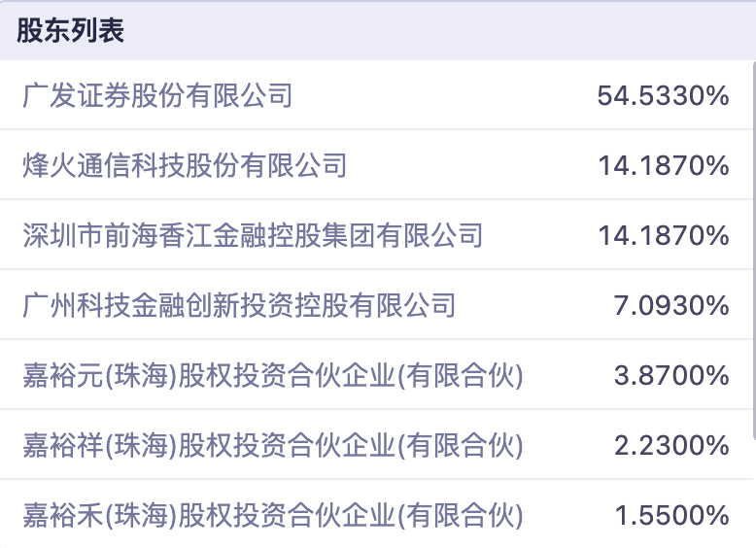Click the 54.5330% shareholding value
756x548 pixels.
click(663, 95)
